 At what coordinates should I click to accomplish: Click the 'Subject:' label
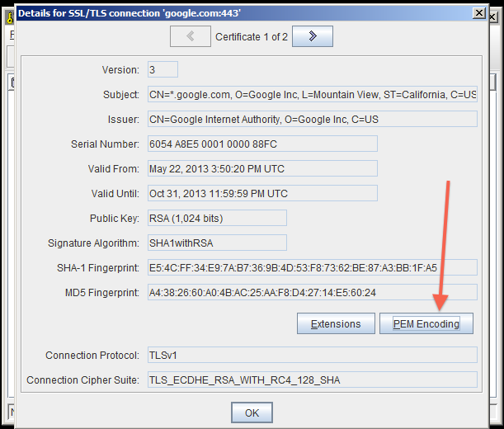[121, 95]
